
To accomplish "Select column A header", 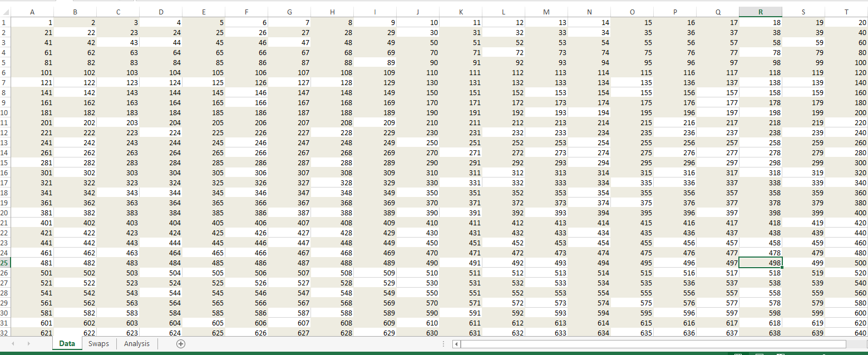I will (32, 12).
